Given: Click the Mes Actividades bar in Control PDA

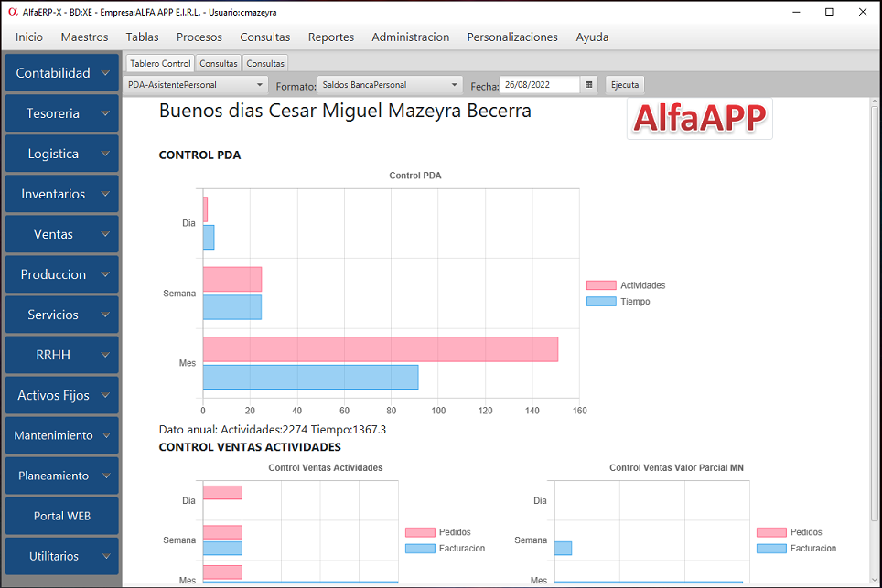Looking at the screenshot, I should click(x=380, y=348).
